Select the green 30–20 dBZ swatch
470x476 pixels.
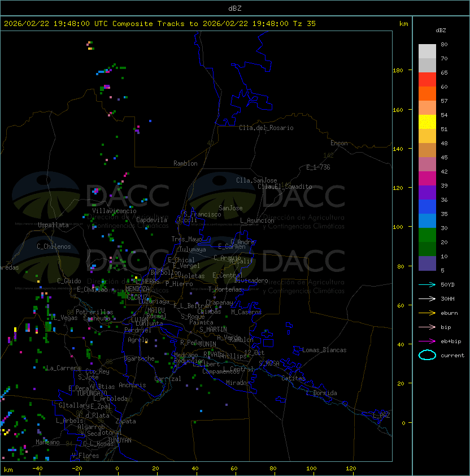pos(427,235)
